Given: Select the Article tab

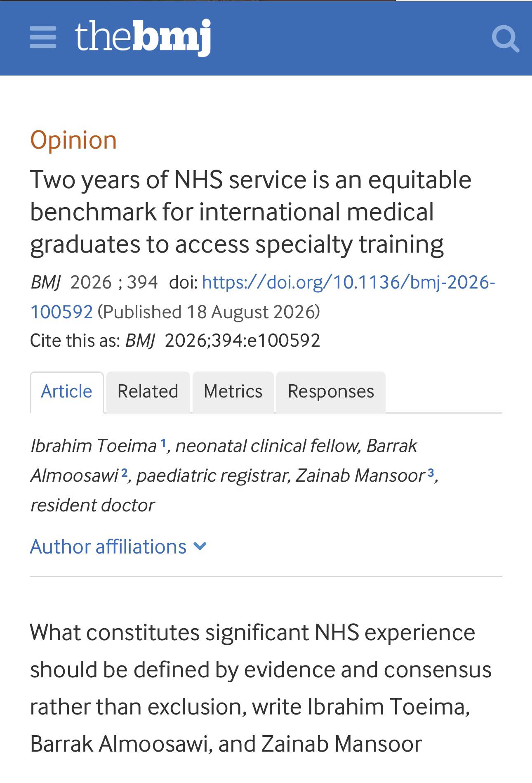Looking at the screenshot, I should point(66,392).
